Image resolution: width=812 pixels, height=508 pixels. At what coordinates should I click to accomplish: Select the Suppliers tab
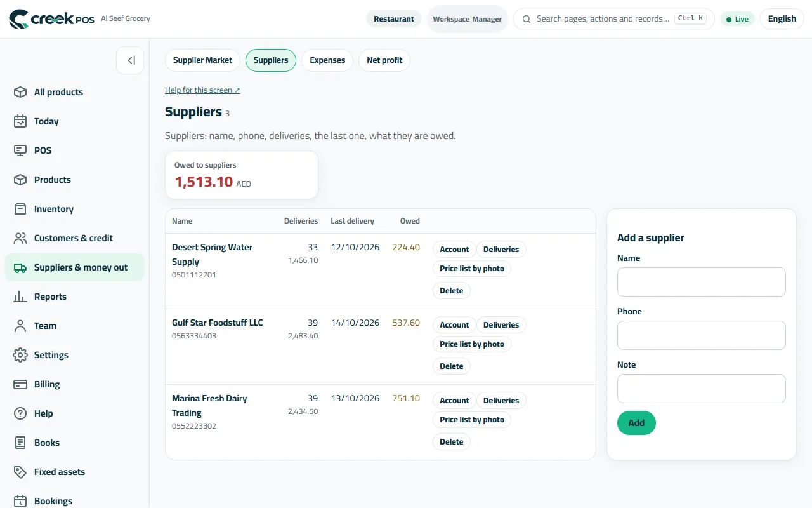click(271, 60)
